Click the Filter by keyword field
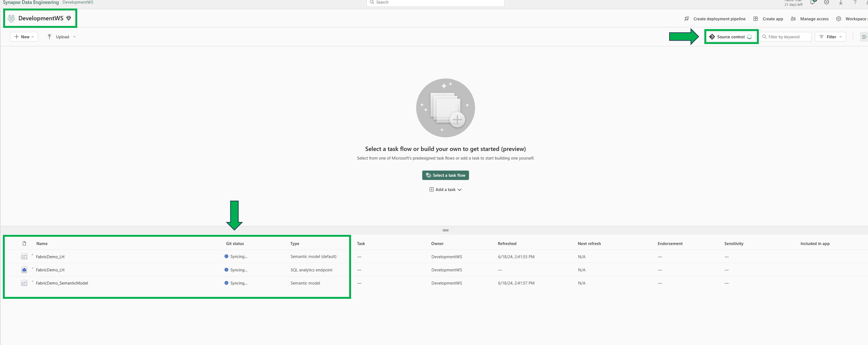Viewport: 868px width, 345px height. click(x=786, y=37)
